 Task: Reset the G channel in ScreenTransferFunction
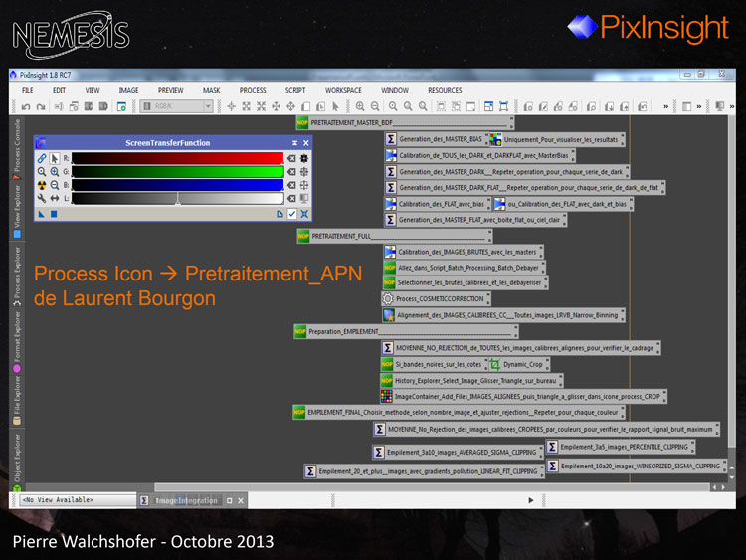291,172
